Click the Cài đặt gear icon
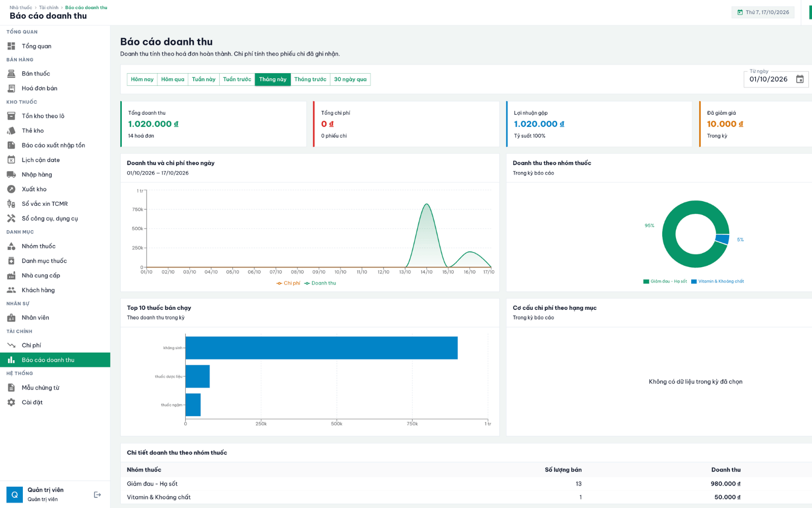 click(x=11, y=402)
